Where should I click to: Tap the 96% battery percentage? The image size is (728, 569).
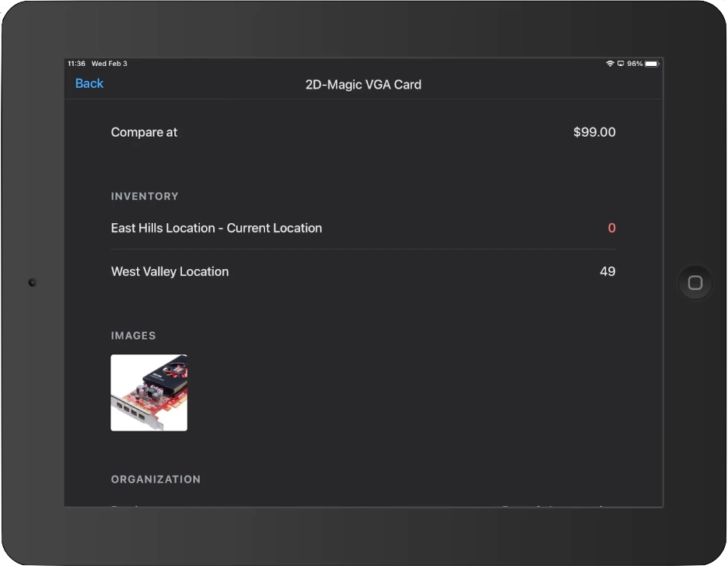pos(635,64)
